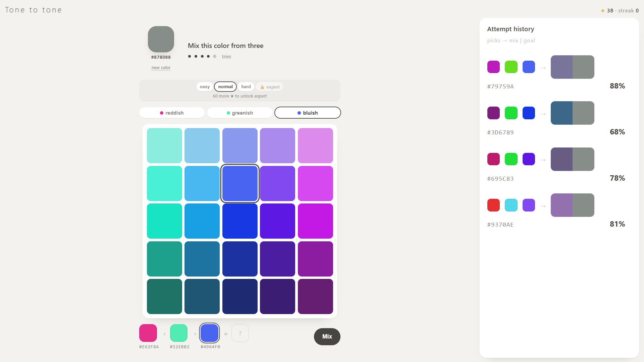Switch to the bluish tab
This screenshot has width=644, height=362.
[308, 113]
